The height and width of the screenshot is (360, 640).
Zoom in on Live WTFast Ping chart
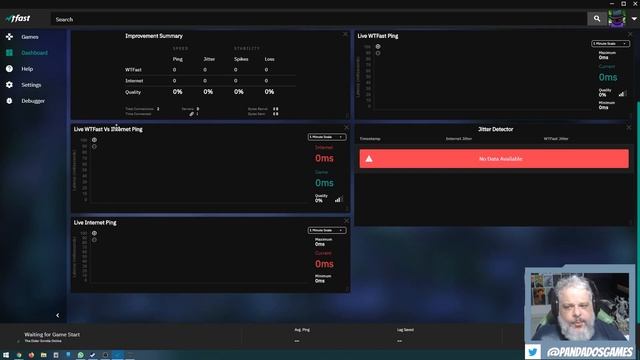pyautogui.click(x=378, y=47)
